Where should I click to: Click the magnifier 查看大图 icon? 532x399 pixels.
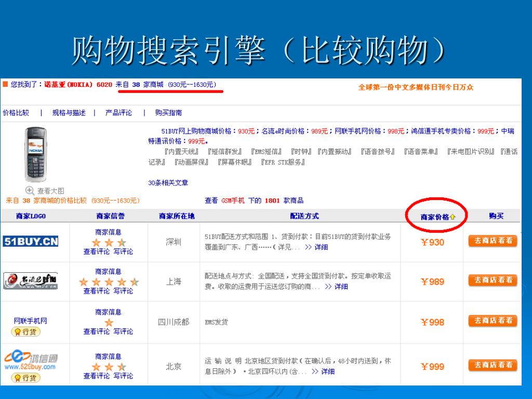click(x=30, y=191)
